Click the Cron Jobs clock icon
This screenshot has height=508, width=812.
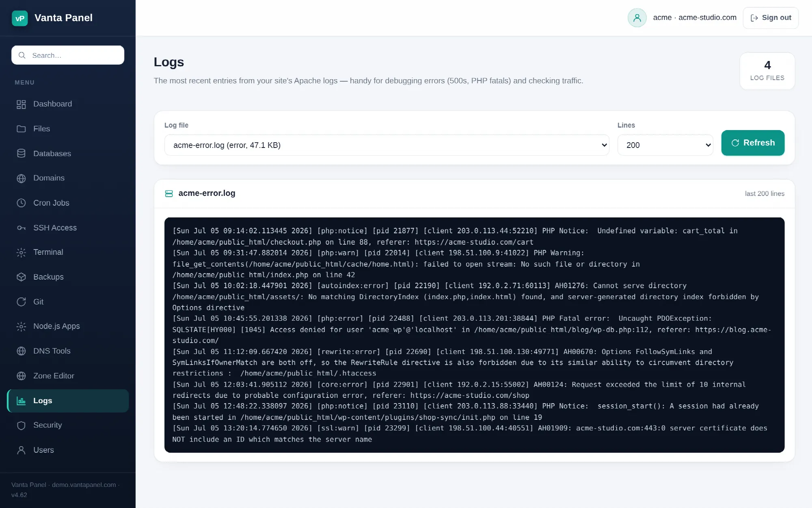pos(21,203)
